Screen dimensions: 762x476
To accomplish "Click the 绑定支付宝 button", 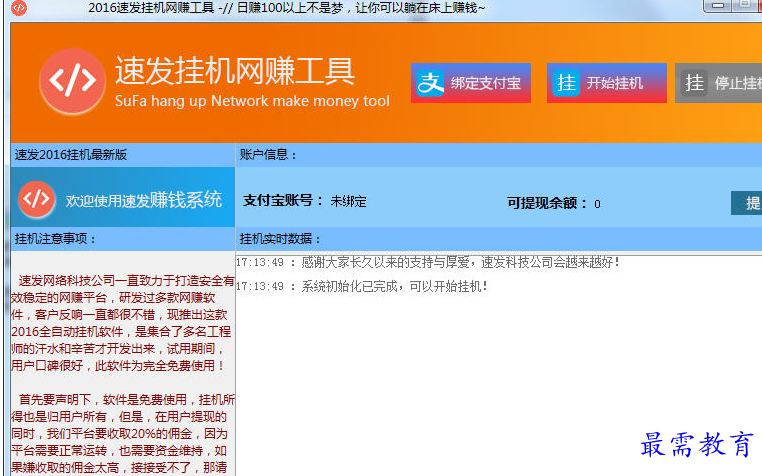I will [x=470, y=83].
